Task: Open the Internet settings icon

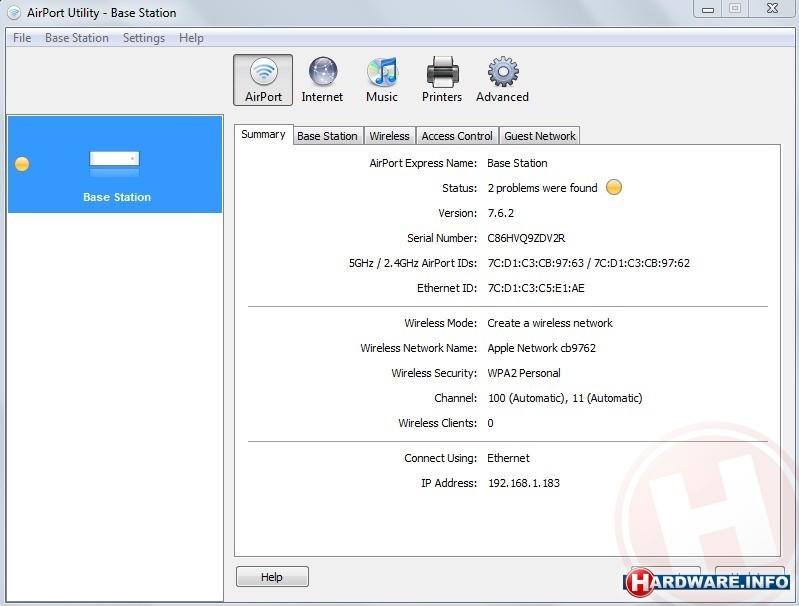Action: click(322, 80)
